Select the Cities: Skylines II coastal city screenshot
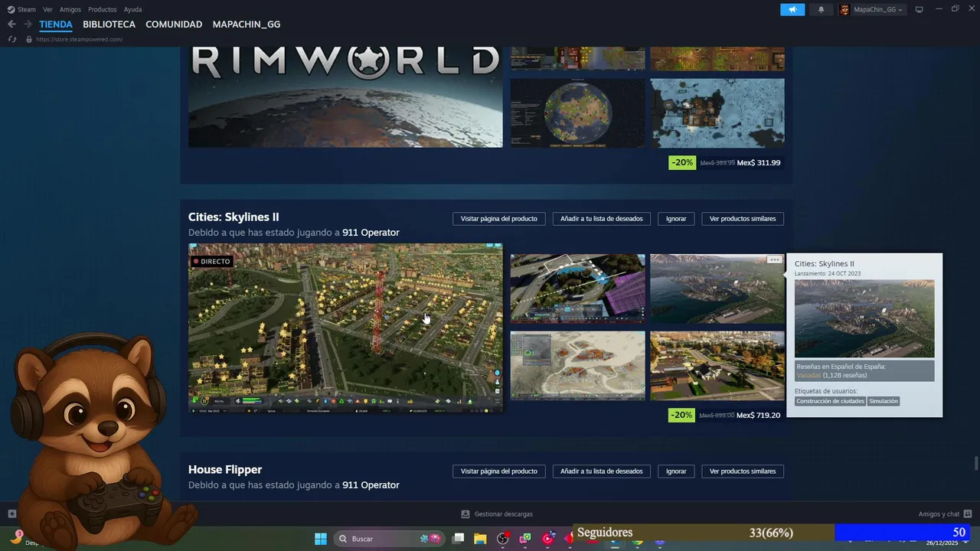980x551 pixels. (x=717, y=289)
